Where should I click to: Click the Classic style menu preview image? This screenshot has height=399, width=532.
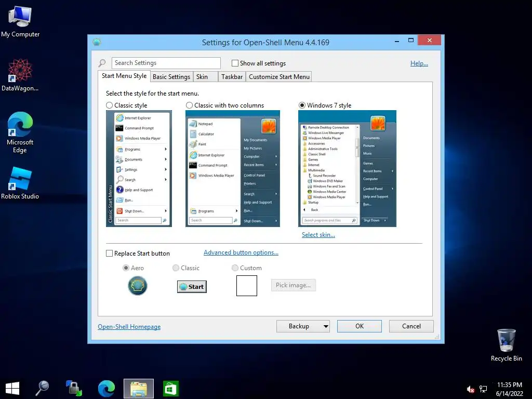tap(139, 169)
